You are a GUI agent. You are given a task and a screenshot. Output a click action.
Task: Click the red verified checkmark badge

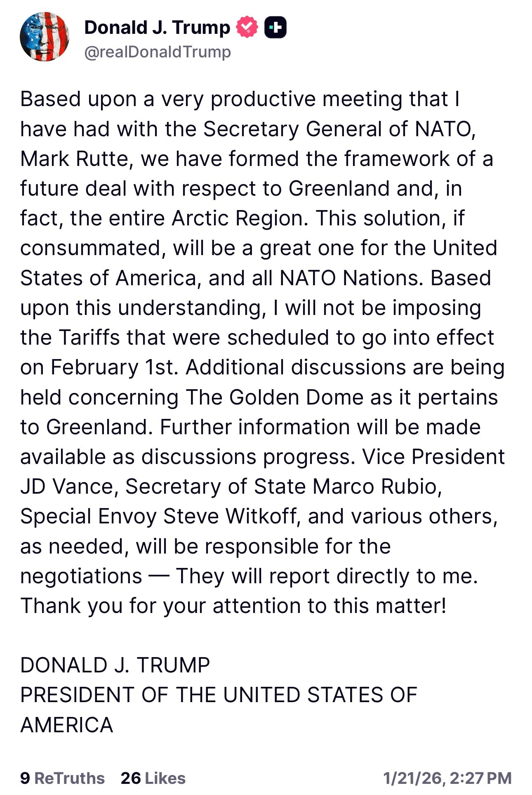[247, 27]
